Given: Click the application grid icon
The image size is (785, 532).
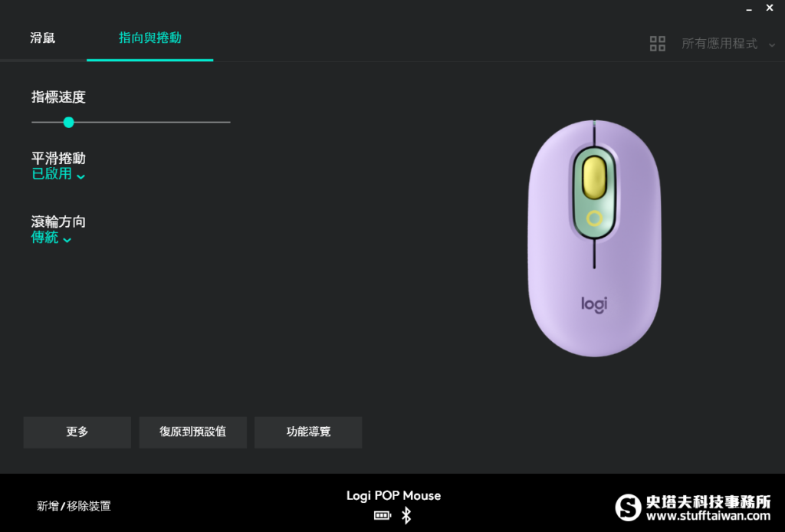Looking at the screenshot, I should tap(657, 44).
